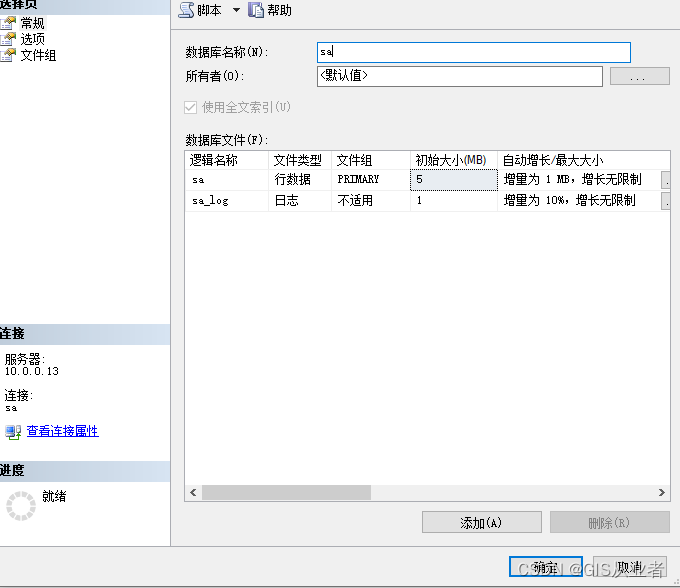Click the PRIMARY filegroup cell
Screen dimensions: 680x588
(371, 180)
